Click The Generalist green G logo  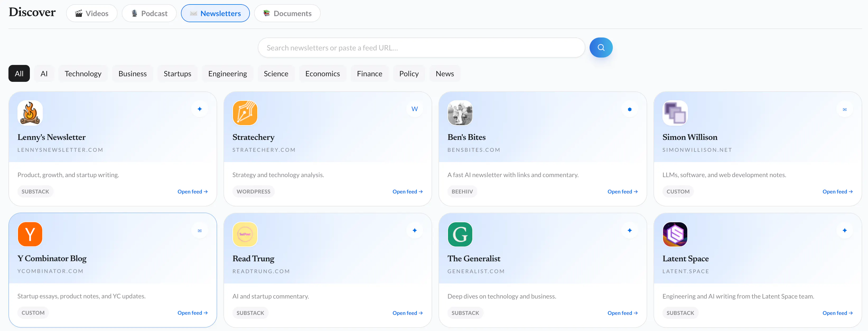coord(460,234)
